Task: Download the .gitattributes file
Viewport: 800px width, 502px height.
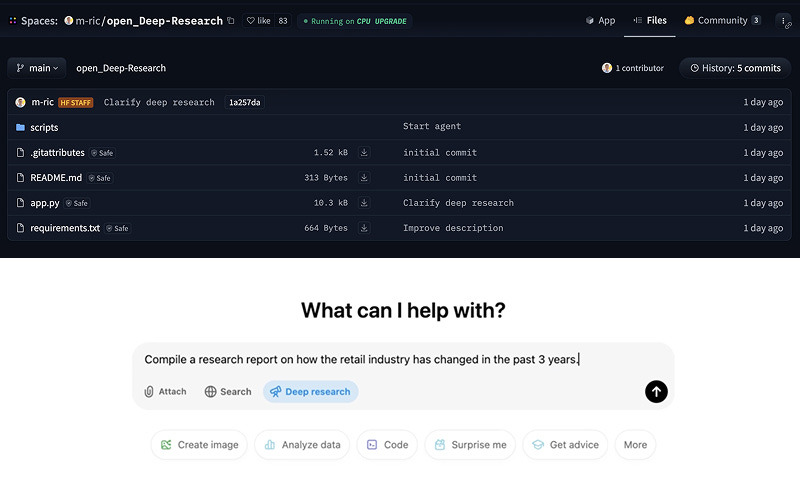Action: (x=364, y=153)
